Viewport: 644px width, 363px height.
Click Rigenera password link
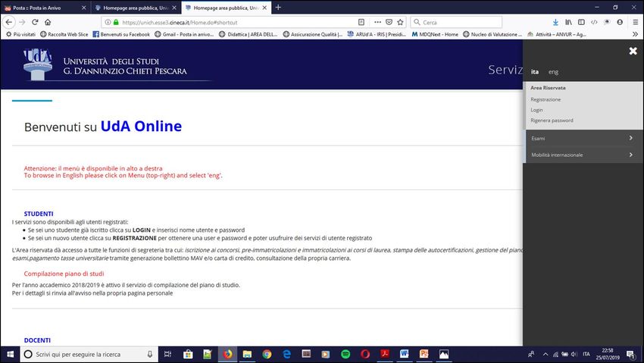click(552, 120)
